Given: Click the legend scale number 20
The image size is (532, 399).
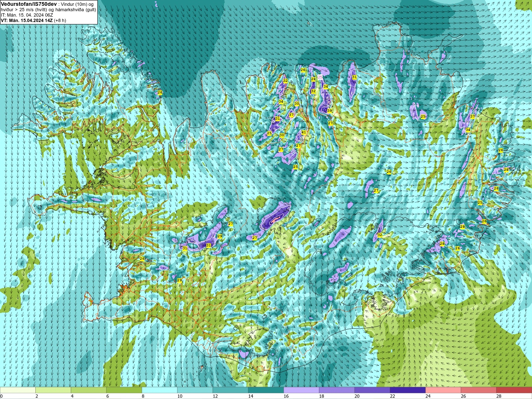Looking at the screenshot, I should tap(357, 396).
